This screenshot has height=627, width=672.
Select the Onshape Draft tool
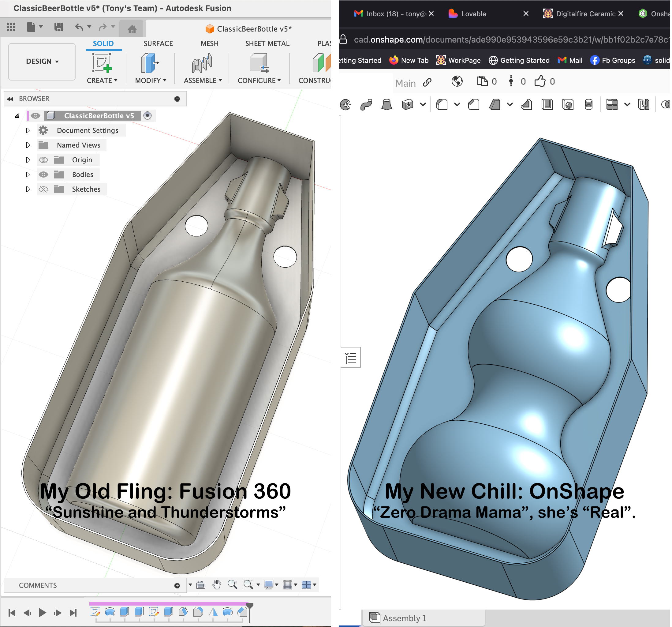coord(495,104)
